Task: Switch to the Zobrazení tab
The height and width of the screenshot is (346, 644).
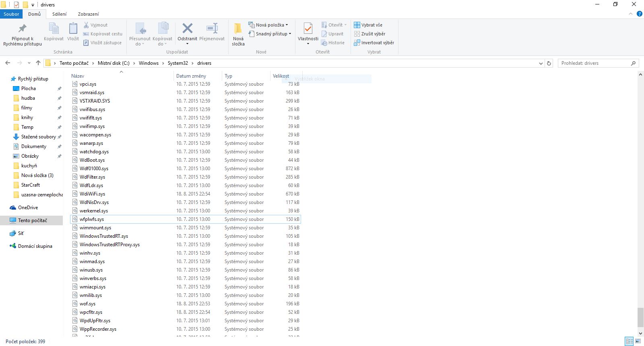Action: pyautogui.click(x=88, y=14)
